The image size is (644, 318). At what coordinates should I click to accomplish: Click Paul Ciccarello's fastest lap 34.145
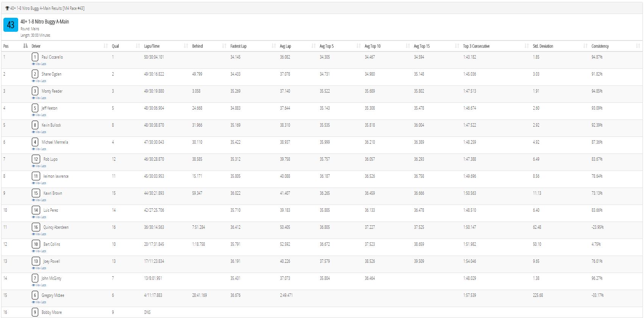pyautogui.click(x=235, y=57)
